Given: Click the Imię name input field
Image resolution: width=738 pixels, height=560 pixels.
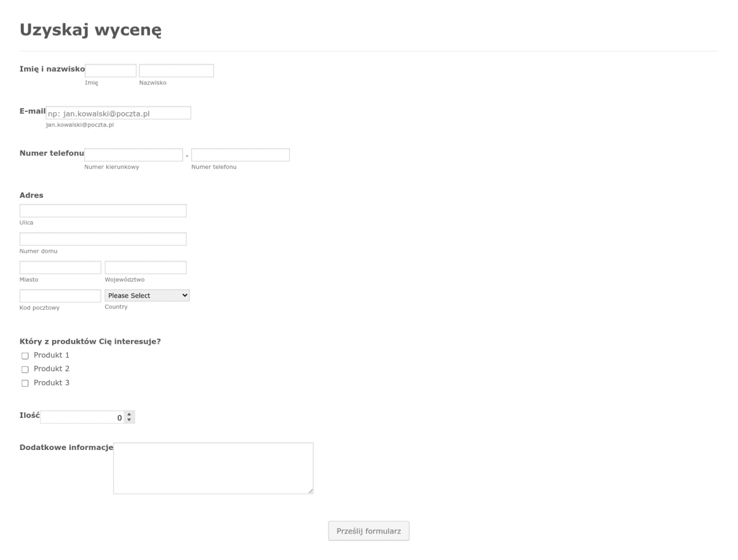Looking at the screenshot, I should click(x=111, y=70).
